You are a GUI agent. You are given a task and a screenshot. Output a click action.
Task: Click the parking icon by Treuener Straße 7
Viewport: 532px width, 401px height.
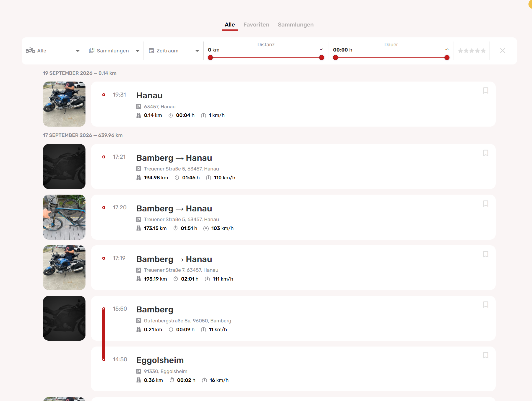[x=139, y=270]
